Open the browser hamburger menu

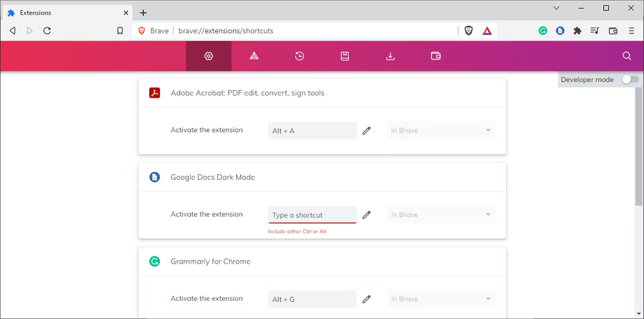click(631, 31)
